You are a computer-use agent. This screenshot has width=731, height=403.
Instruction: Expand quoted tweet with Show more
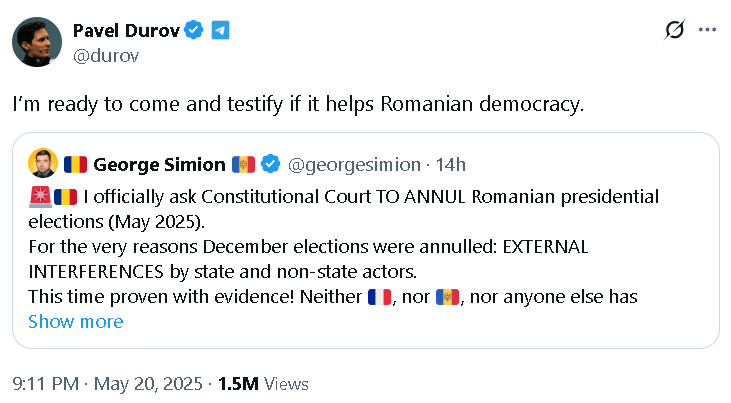[x=76, y=322]
